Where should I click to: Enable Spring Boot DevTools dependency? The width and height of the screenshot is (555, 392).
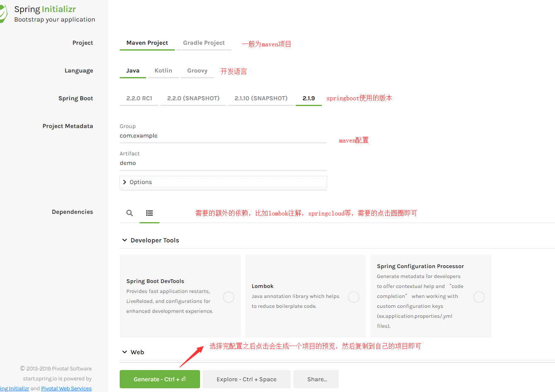tap(229, 297)
